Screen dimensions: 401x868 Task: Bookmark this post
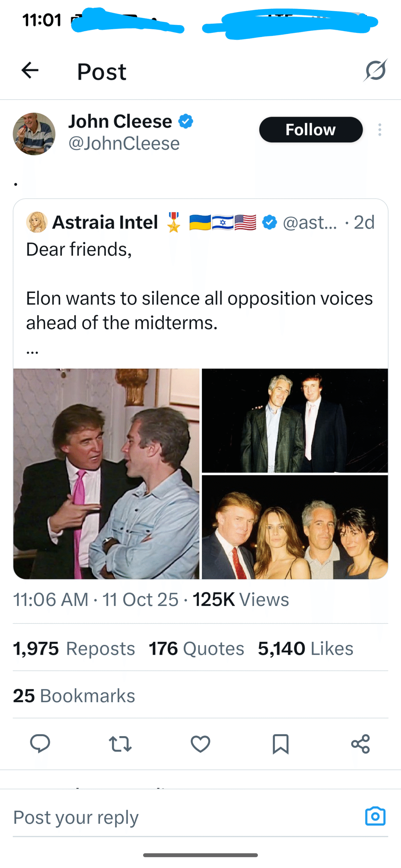(281, 744)
